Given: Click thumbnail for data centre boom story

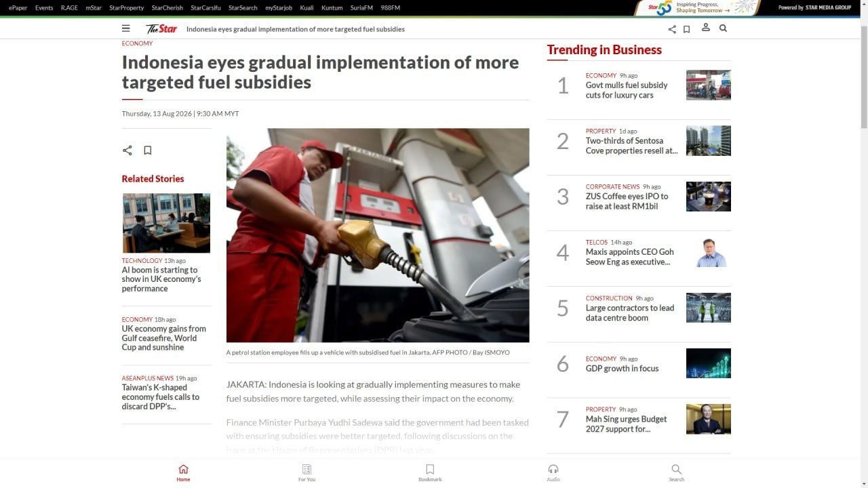Looking at the screenshot, I should [x=709, y=308].
